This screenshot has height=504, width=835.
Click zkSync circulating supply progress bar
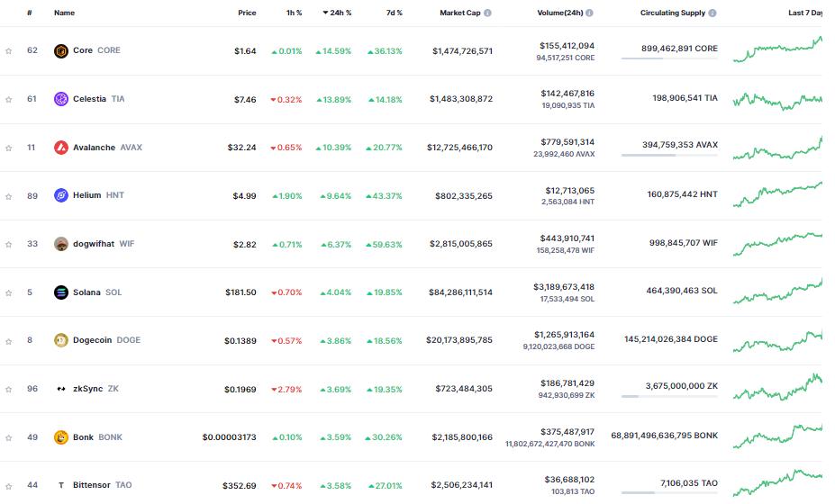click(x=669, y=396)
